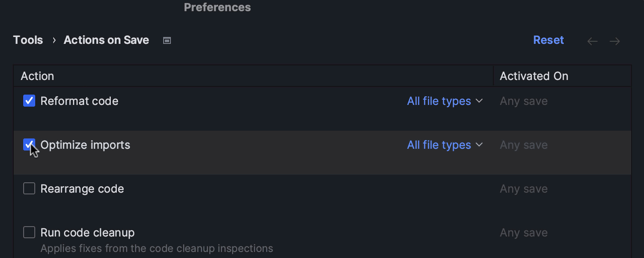Viewport: 644px width, 258px height.
Task: Enable the Rearrange code checkbox
Action: [29, 189]
